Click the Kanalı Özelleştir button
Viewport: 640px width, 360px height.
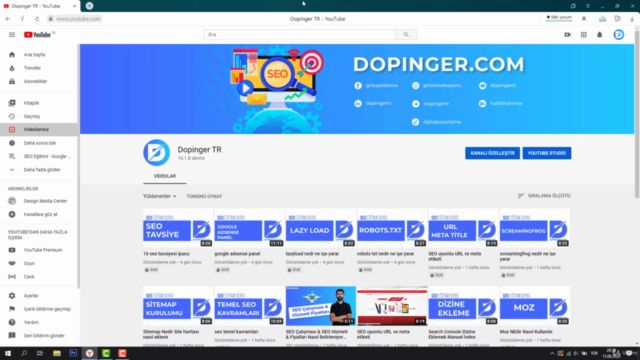(492, 153)
